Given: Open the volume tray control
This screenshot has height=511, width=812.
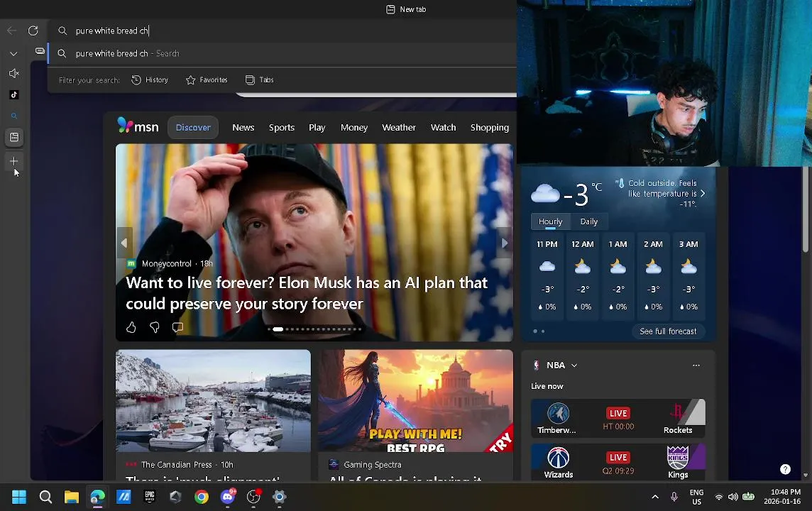Looking at the screenshot, I should [x=733, y=497].
